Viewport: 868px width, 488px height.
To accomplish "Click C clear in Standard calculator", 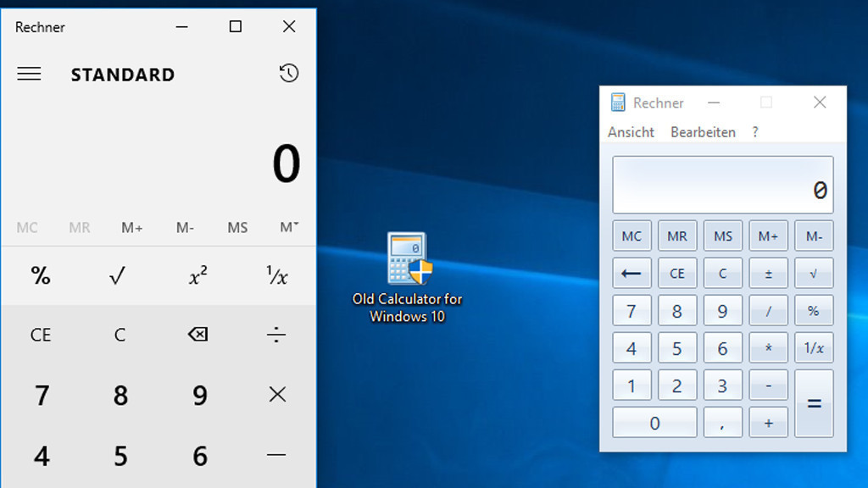I will click(120, 334).
